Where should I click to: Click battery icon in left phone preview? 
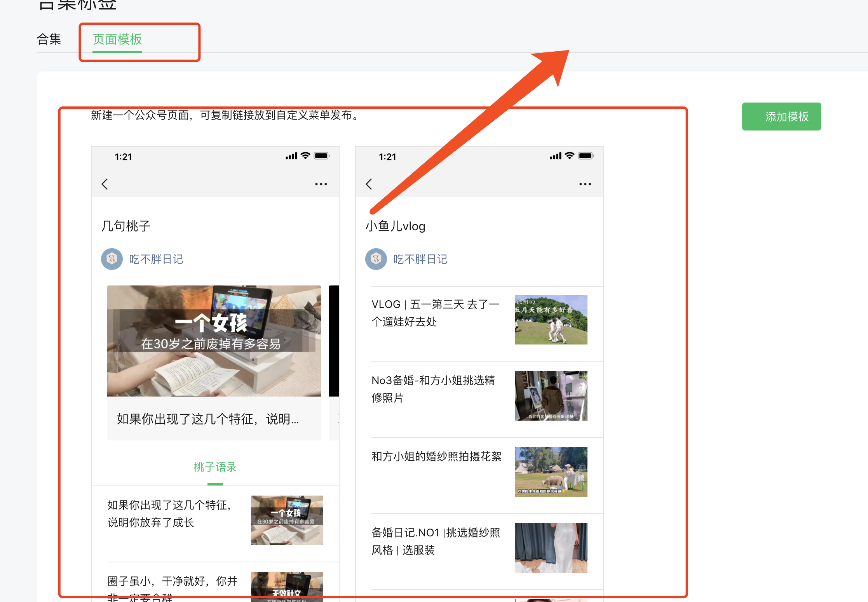[322, 156]
